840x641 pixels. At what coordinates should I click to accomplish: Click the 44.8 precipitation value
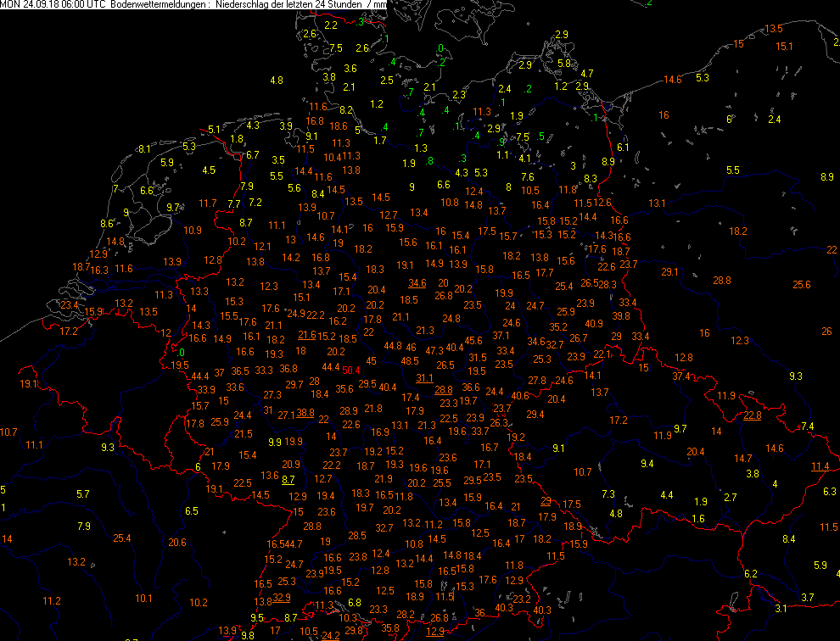393,346
